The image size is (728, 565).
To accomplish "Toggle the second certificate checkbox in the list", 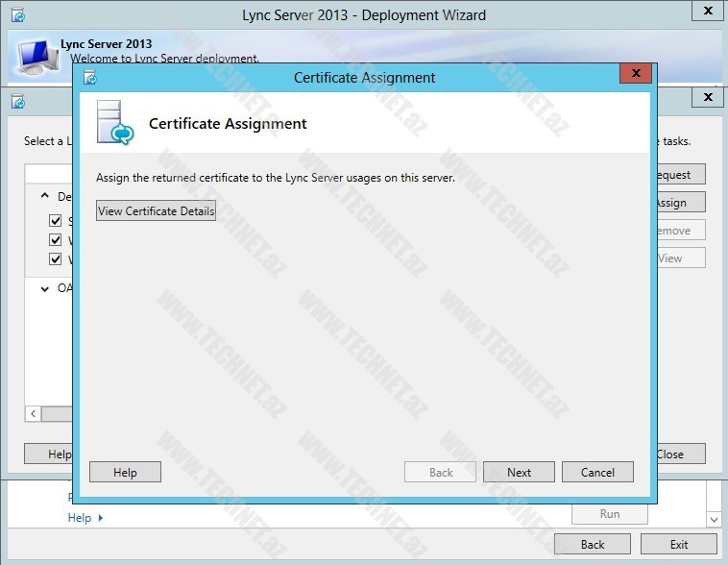I will [x=56, y=240].
